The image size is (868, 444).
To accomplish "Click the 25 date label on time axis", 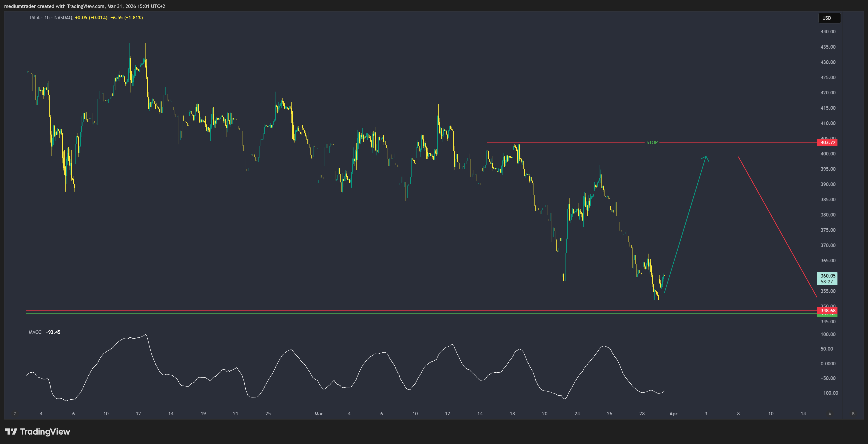I will tap(268, 414).
